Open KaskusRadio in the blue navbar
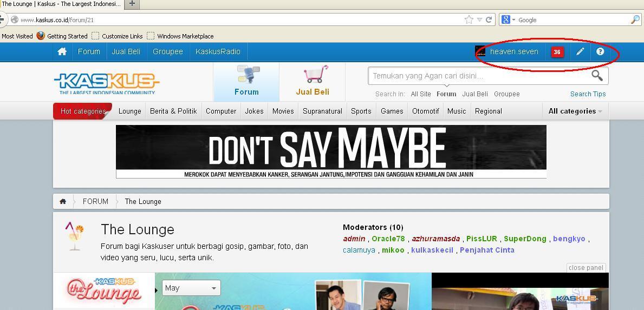 point(218,52)
